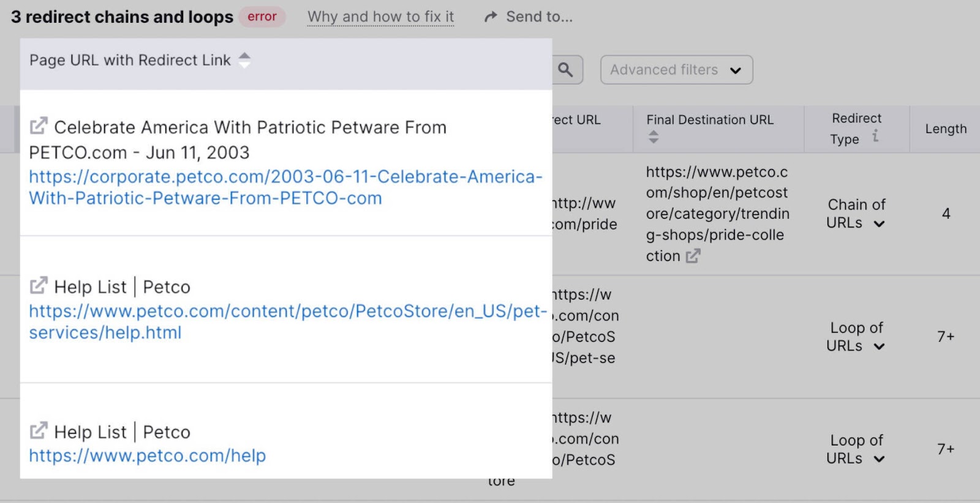Click the Send to arrow icon
Screen dimensions: 980x503
coord(490,17)
